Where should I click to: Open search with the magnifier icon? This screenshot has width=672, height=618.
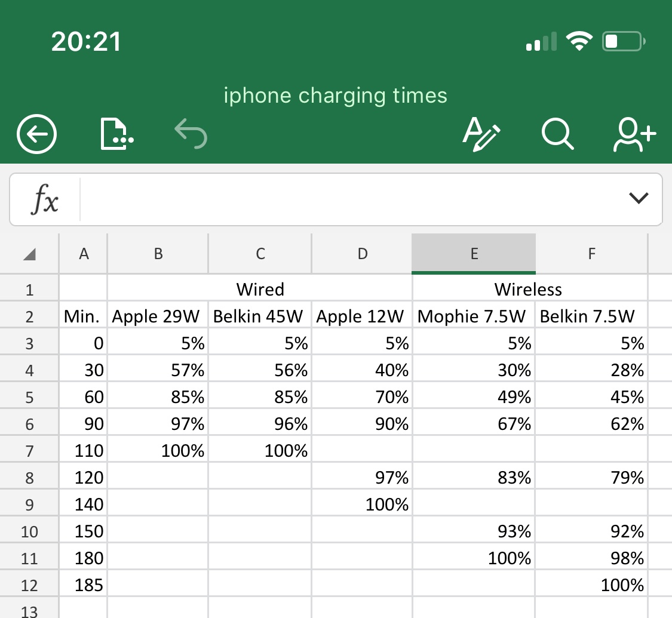click(557, 134)
